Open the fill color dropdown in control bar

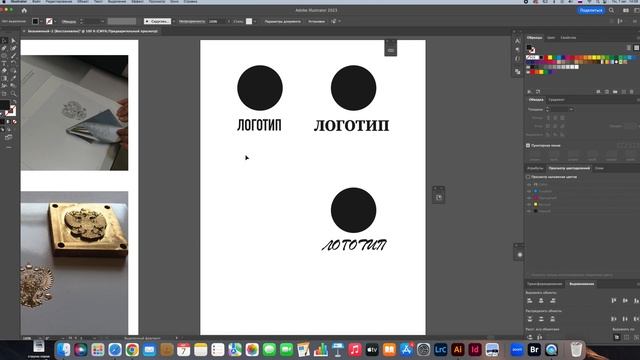[42, 21]
